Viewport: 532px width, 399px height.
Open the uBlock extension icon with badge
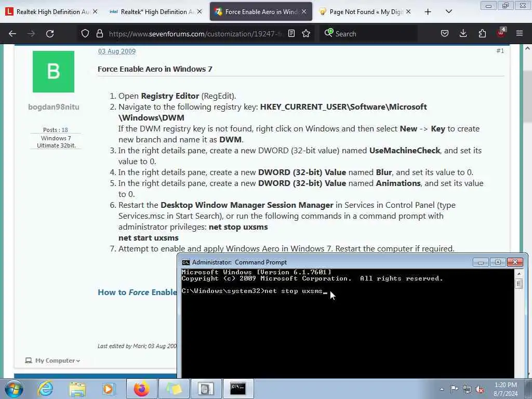(501, 33)
